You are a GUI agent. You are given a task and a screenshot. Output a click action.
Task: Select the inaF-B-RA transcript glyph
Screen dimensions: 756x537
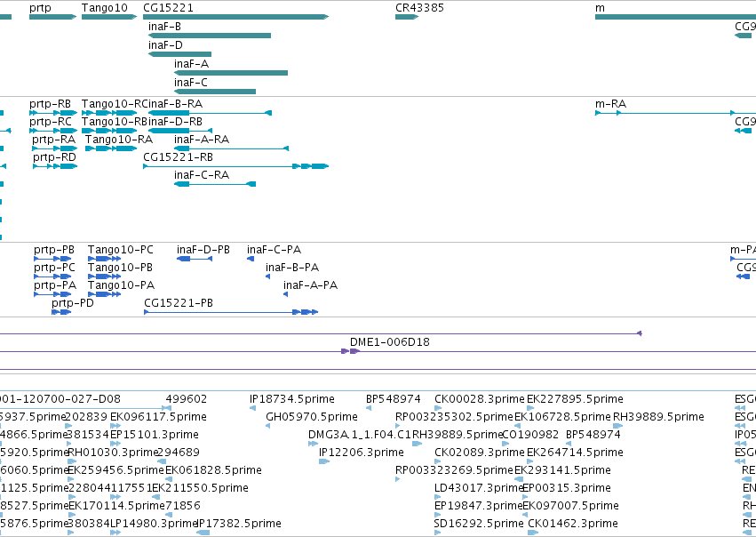[211, 113]
